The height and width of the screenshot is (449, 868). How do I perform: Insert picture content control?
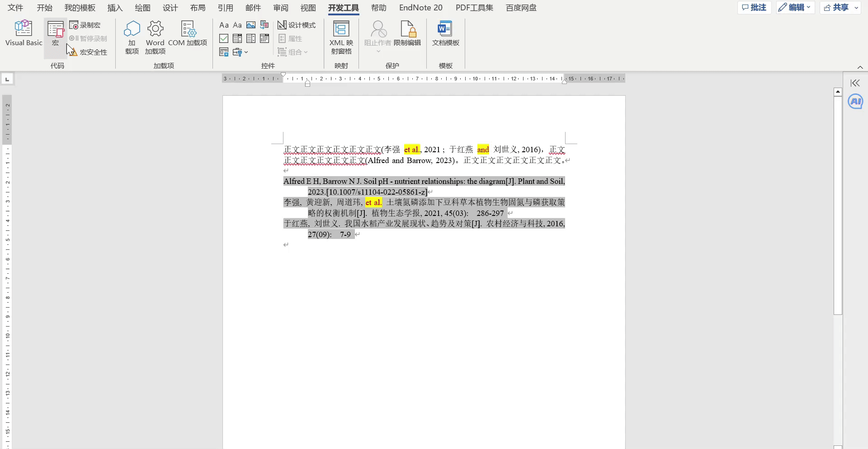tap(251, 25)
